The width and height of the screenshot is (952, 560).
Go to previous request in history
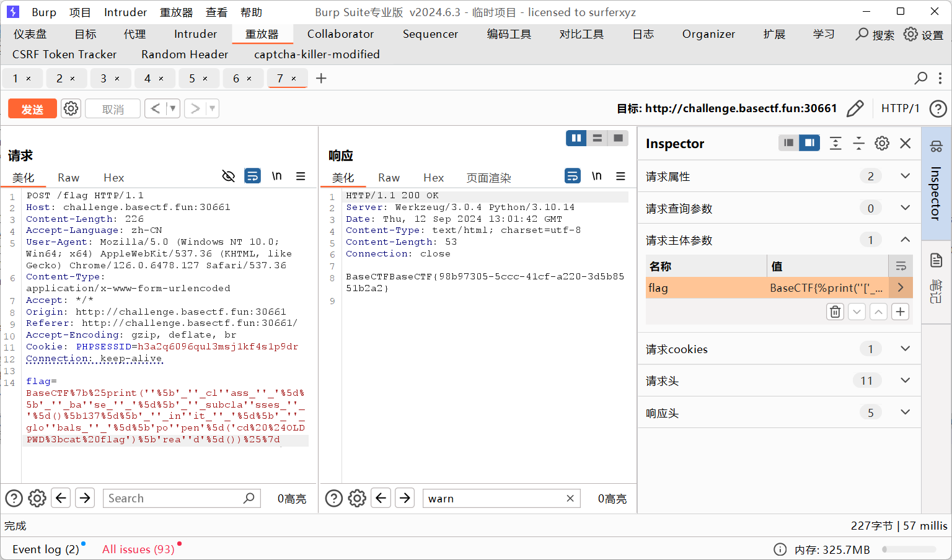pos(156,108)
